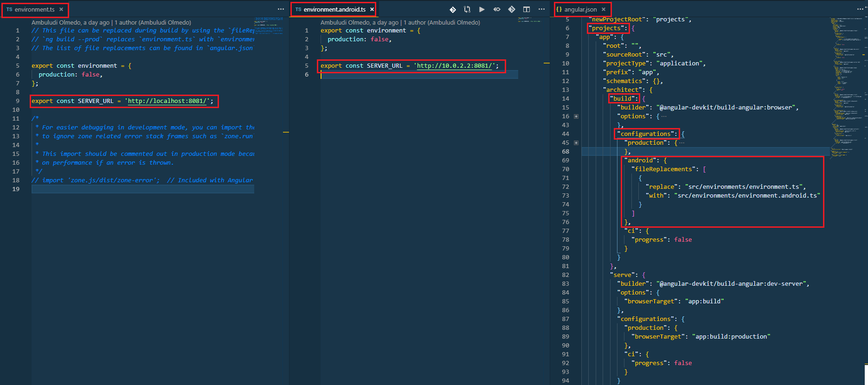Image resolution: width=868 pixels, height=385 pixels.
Task: Open the http://localhost:8081/ link
Action: click(x=167, y=101)
